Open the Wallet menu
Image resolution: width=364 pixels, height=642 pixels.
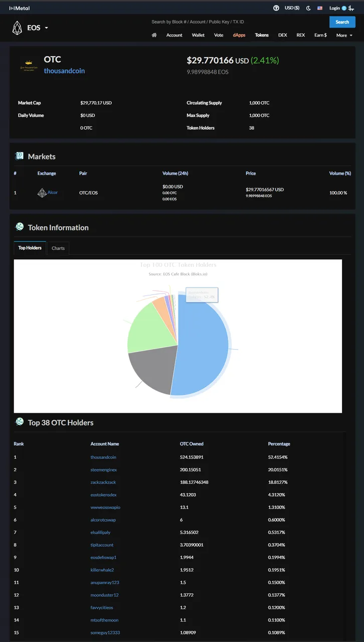click(x=198, y=35)
